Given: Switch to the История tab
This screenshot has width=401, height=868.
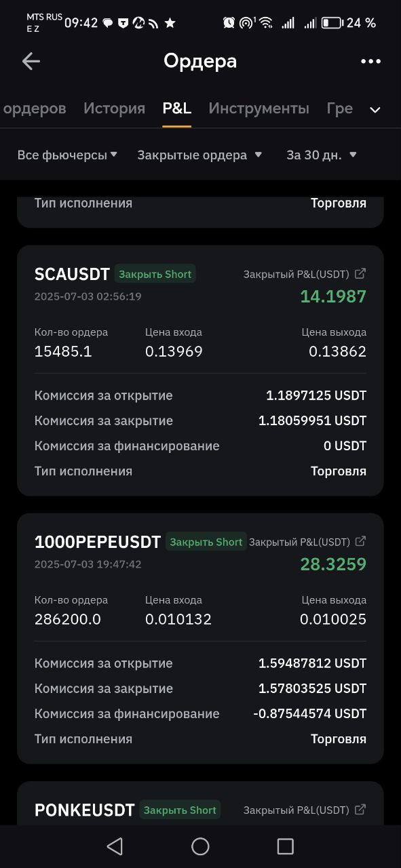Looking at the screenshot, I should (x=114, y=108).
